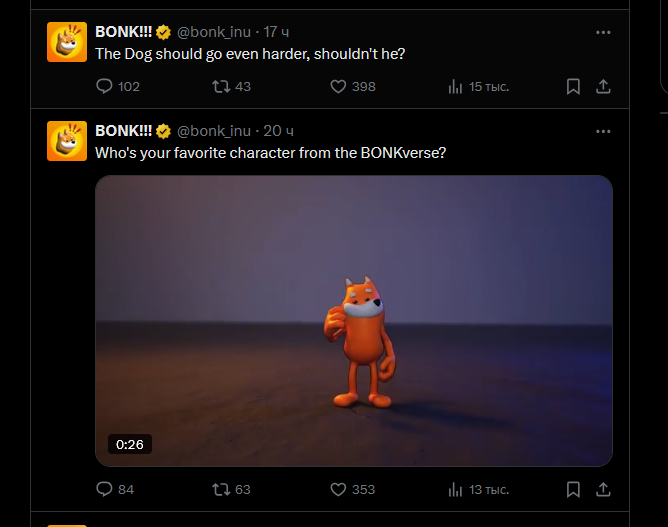668x527 pixels.
Task: Play the BONK character video
Action: tap(353, 320)
